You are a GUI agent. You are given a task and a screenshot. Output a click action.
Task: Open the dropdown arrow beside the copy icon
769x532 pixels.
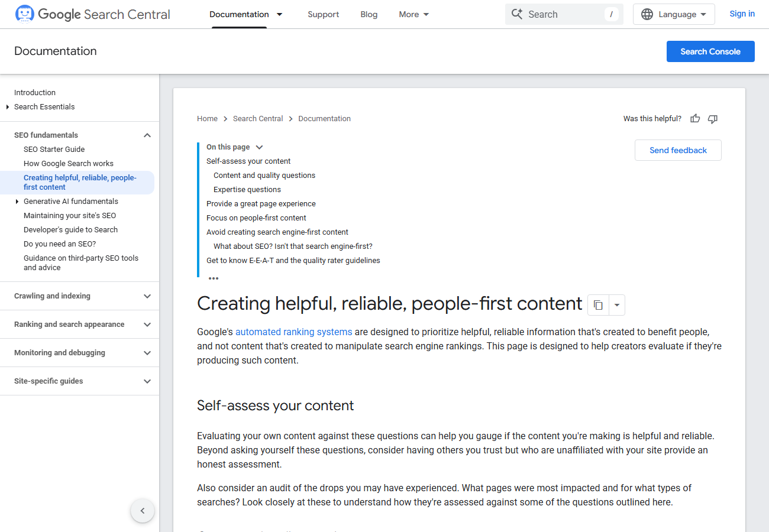[x=617, y=305]
